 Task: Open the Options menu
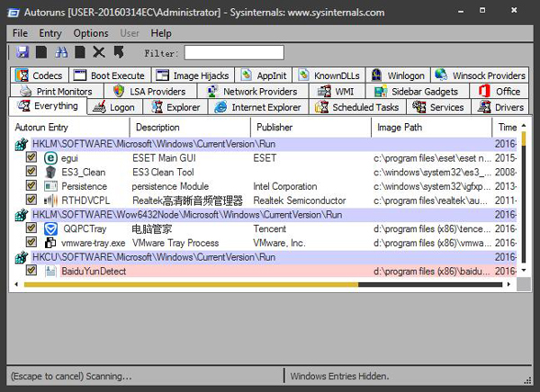[x=91, y=33]
